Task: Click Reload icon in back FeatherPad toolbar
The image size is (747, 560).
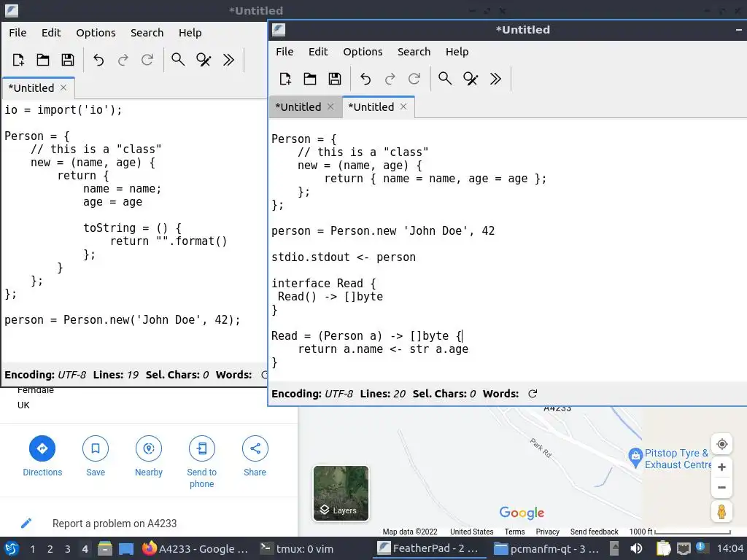Action: click(147, 60)
